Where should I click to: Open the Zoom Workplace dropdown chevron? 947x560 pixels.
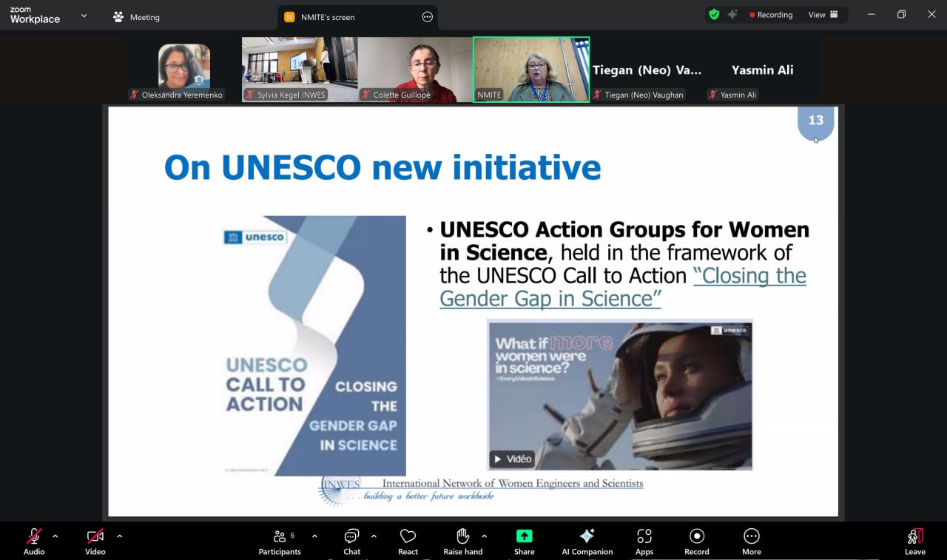point(84,16)
